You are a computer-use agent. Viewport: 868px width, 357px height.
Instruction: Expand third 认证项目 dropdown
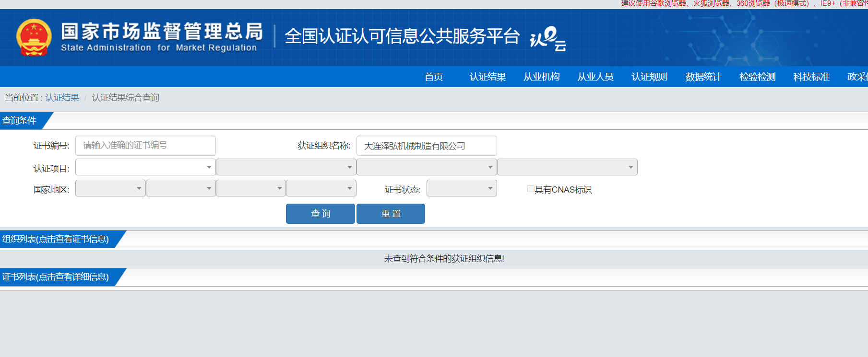427,167
